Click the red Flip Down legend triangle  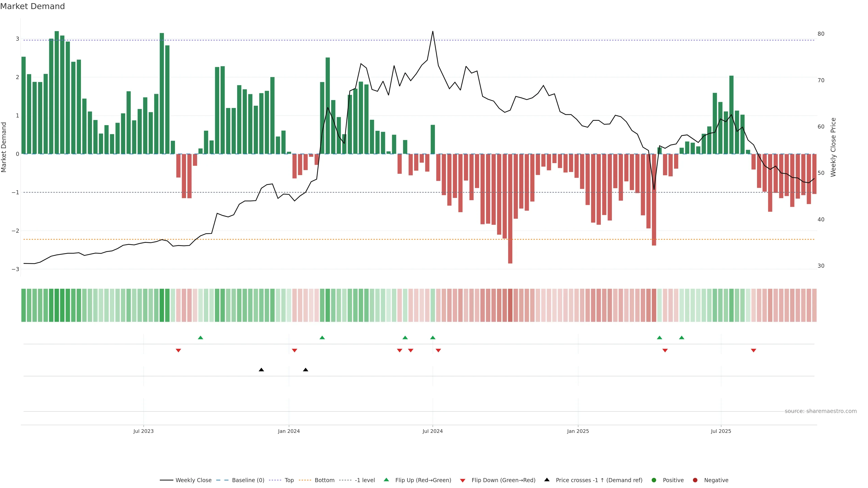tap(463, 481)
